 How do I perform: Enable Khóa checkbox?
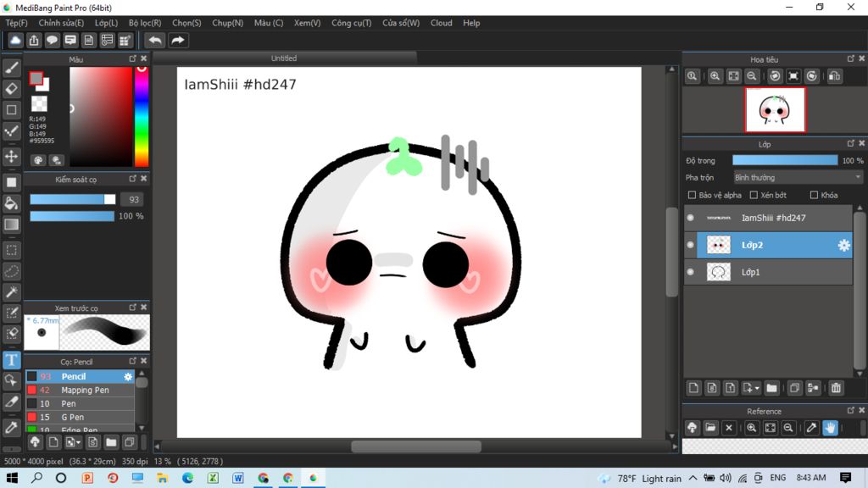814,195
